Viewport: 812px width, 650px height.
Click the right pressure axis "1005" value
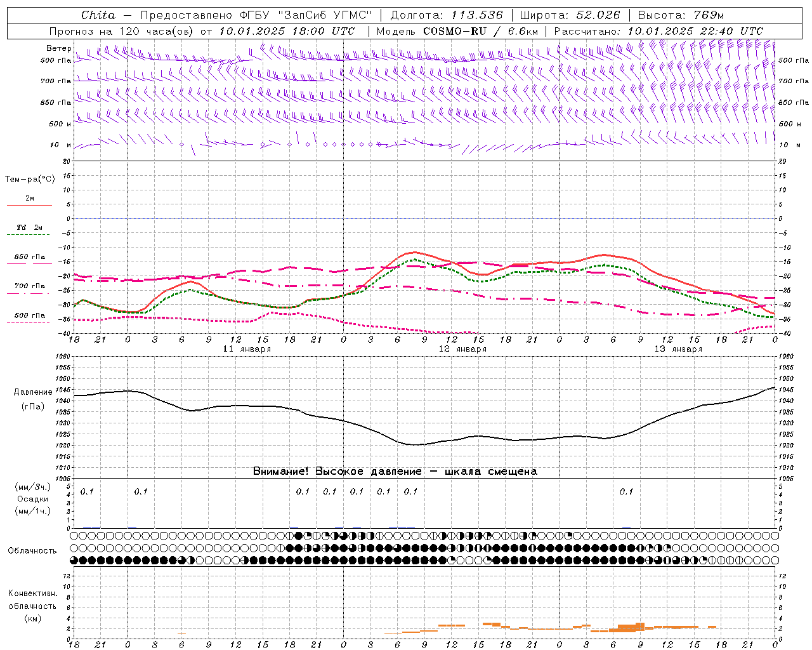pos(785,479)
